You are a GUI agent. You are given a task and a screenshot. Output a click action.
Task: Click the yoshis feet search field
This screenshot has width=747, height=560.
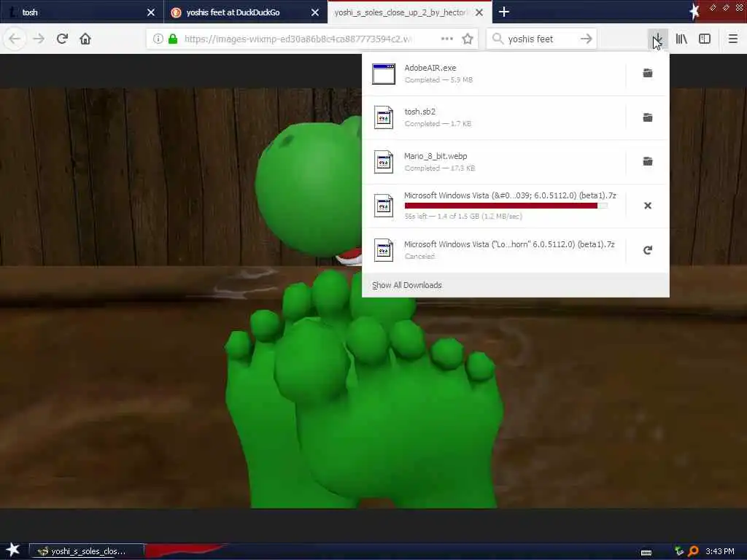(x=542, y=39)
